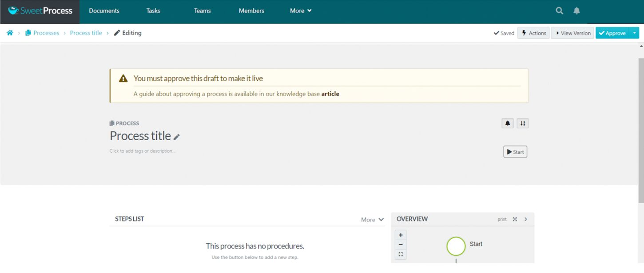Click to add tags or description

click(142, 151)
